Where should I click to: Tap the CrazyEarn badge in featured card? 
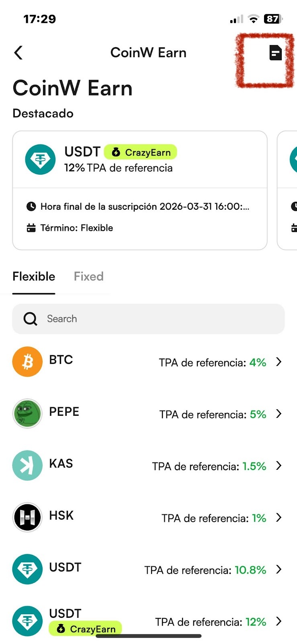140,152
